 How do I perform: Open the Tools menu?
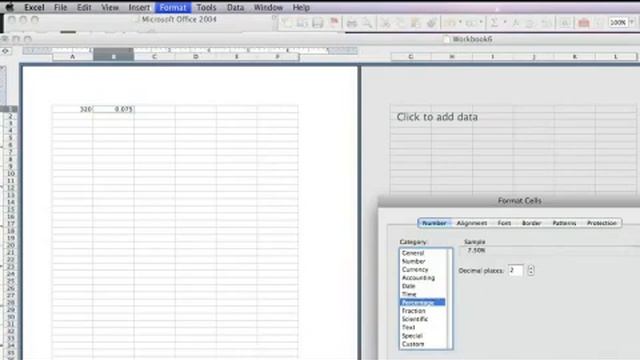(x=206, y=7)
